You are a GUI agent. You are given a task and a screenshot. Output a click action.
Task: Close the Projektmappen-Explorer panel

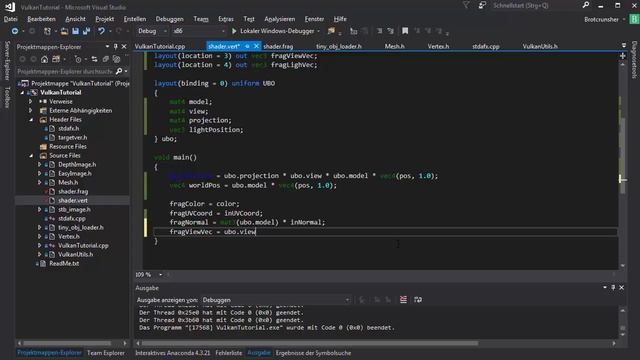[x=124, y=47]
